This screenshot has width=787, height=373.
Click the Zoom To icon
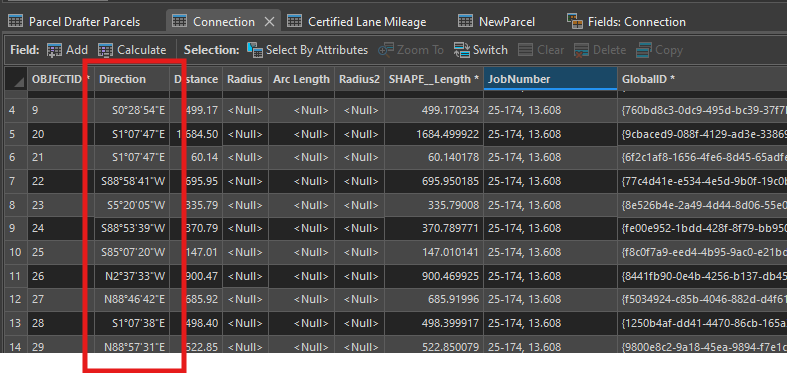pos(385,50)
